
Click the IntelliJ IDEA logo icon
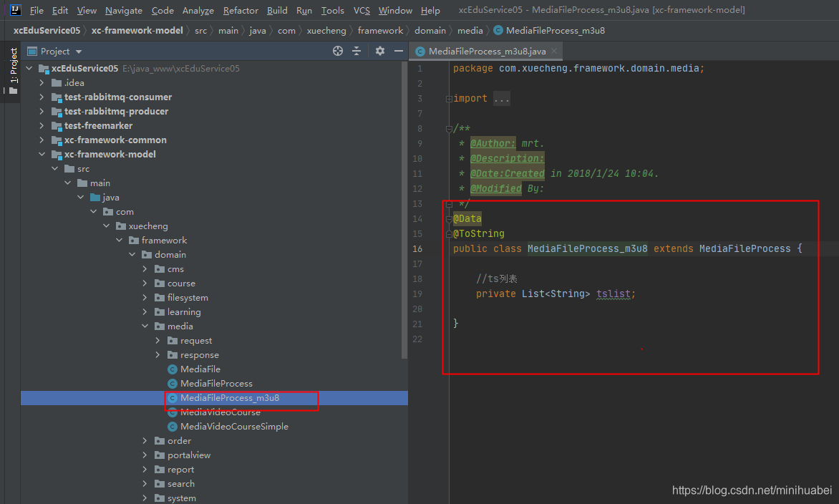point(16,9)
